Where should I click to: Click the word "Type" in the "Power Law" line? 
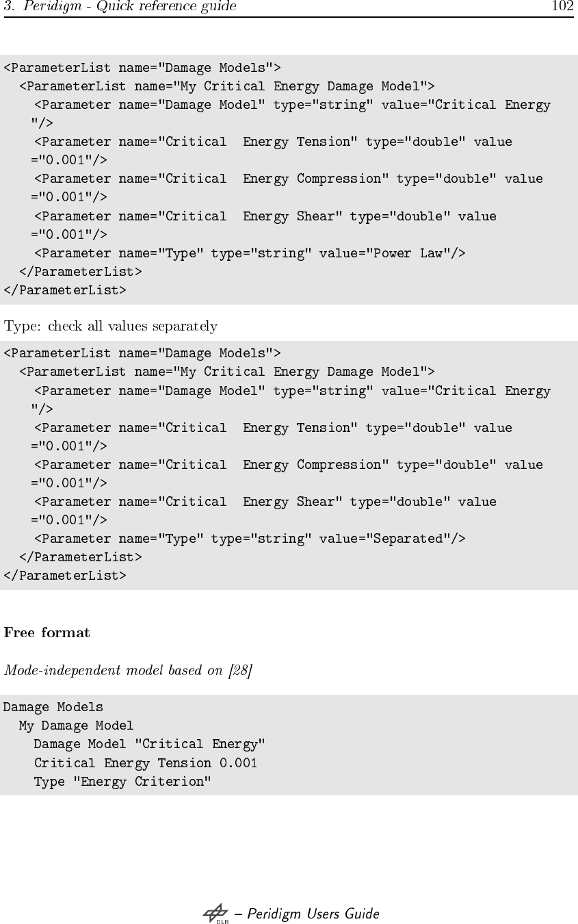pos(180,253)
